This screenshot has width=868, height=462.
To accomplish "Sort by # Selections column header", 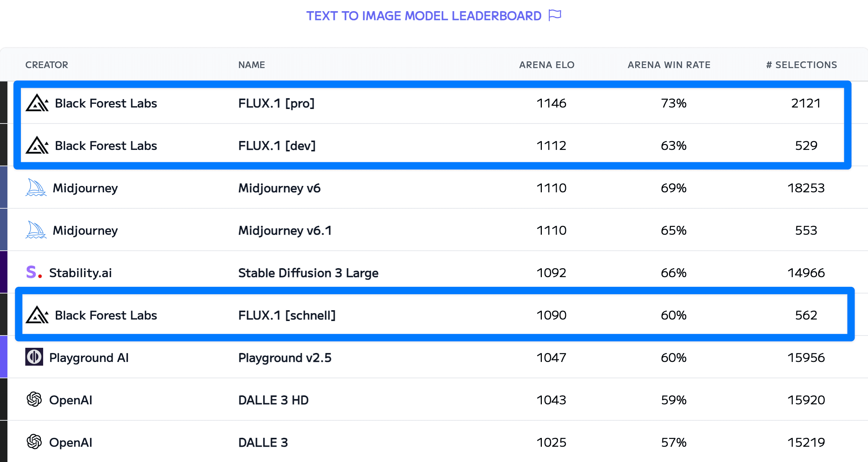I will coord(801,65).
